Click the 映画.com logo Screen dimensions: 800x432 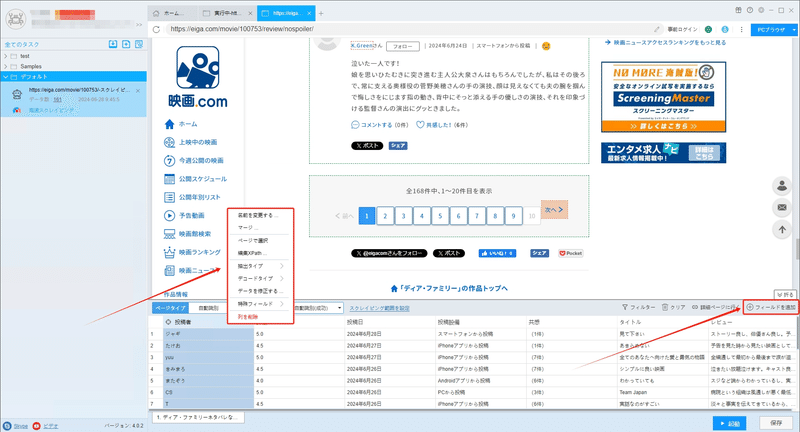pos(198,77)
